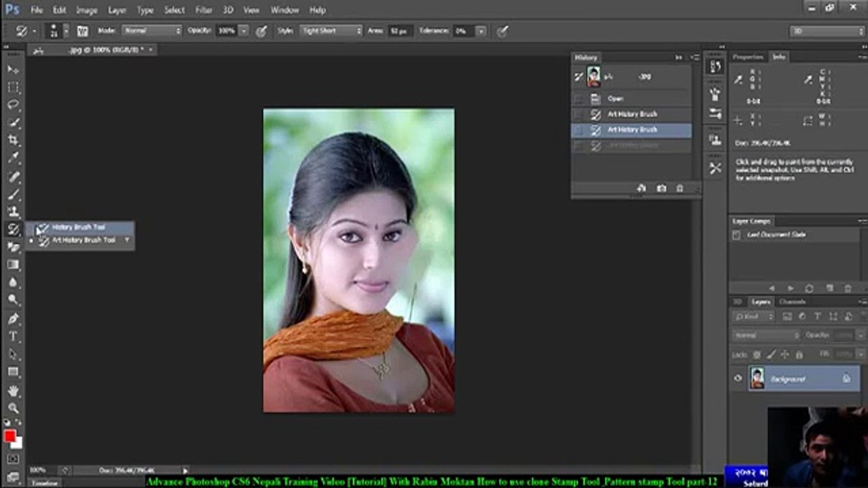Switch to the Channels tab
868x488 pixels.
pos(792,302)
